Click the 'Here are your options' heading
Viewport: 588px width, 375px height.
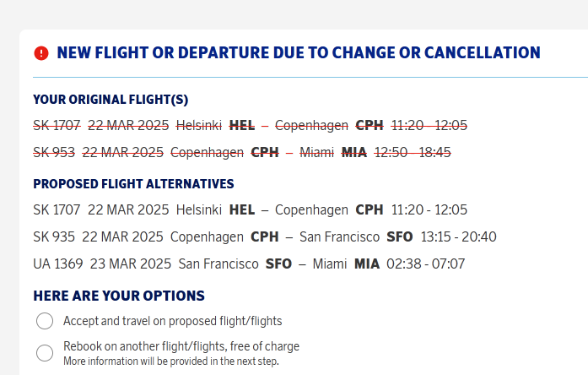pos(119,296)
